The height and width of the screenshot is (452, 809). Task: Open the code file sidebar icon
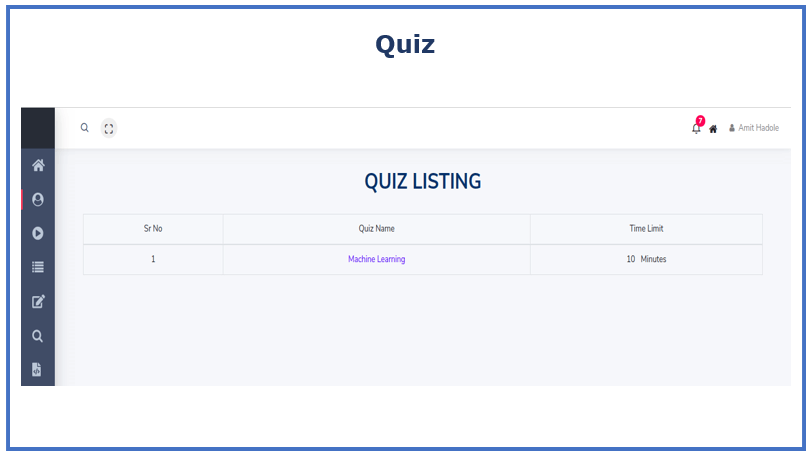(37, 369)
